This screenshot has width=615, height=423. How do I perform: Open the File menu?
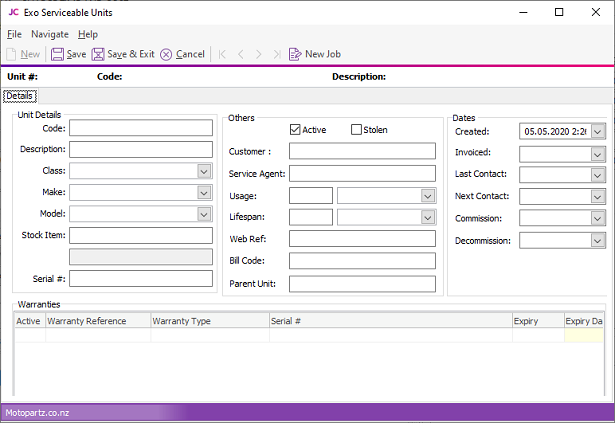tap(14, 34)
